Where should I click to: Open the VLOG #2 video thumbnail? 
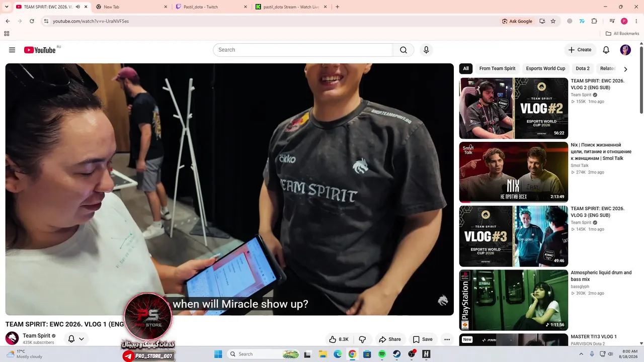point(513,108)
